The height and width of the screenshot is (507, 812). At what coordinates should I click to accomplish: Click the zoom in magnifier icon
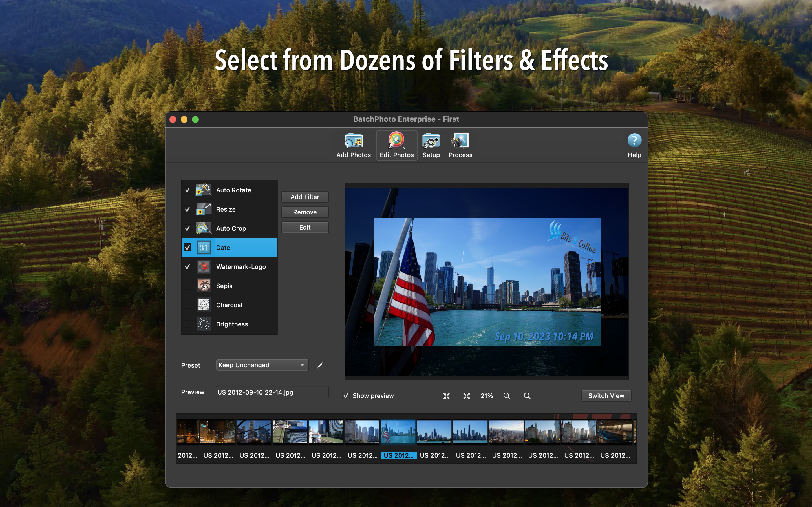click(x=507, y=396)
